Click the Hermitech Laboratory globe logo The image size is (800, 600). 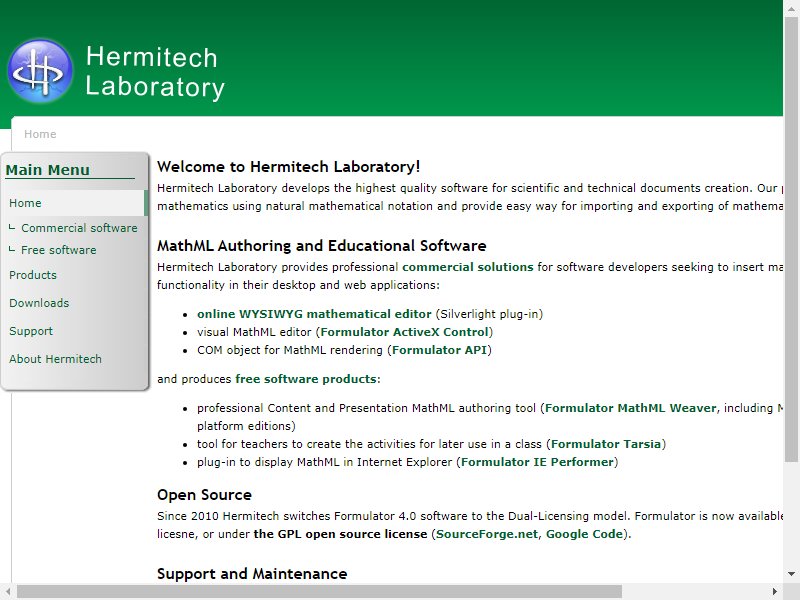point(40,71)
